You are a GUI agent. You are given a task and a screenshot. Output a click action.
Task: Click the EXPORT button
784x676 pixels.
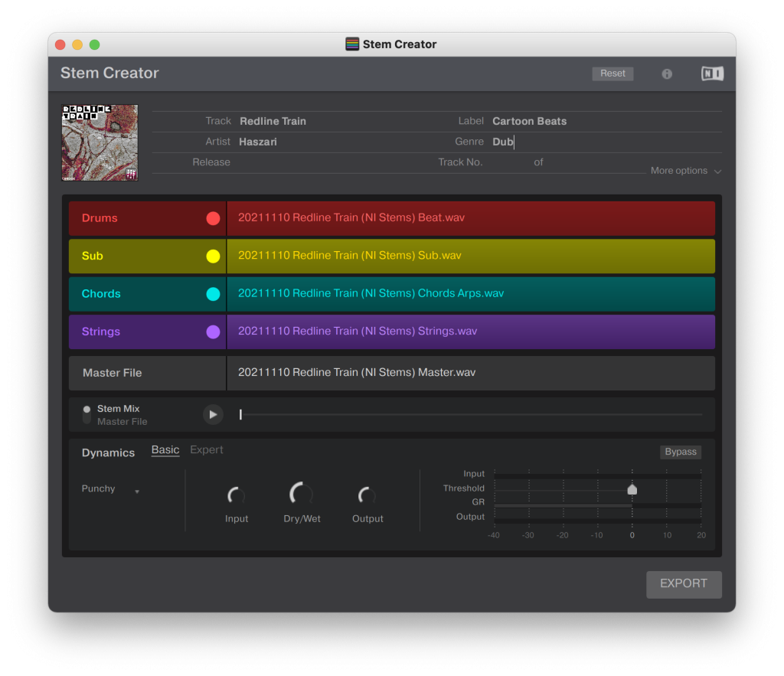pyautogui.click(x=684, y=584)
